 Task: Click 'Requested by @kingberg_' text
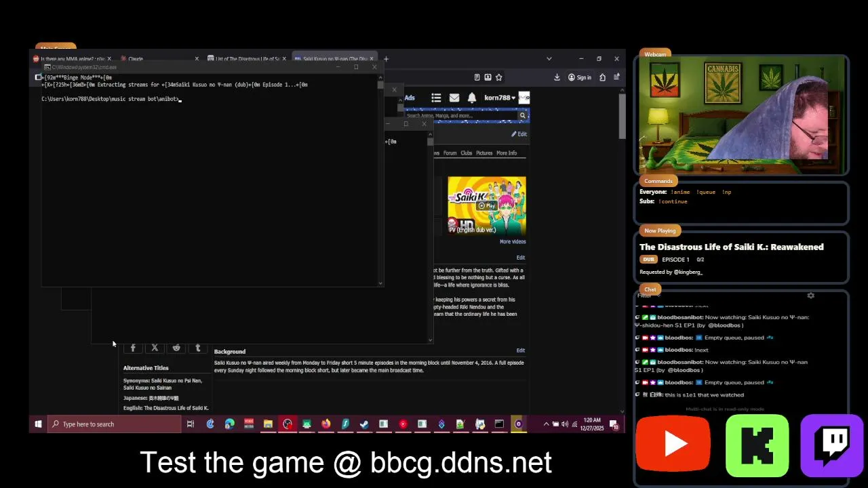pos(671,272)
